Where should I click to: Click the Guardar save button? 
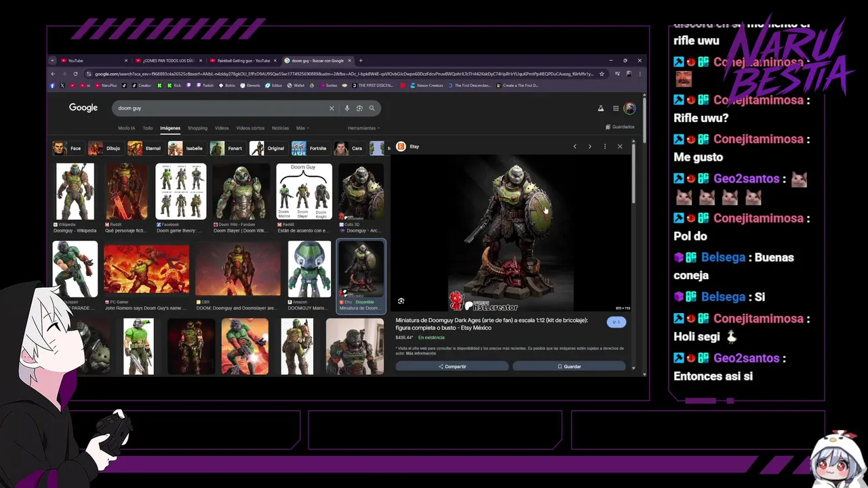click(569, 366)
